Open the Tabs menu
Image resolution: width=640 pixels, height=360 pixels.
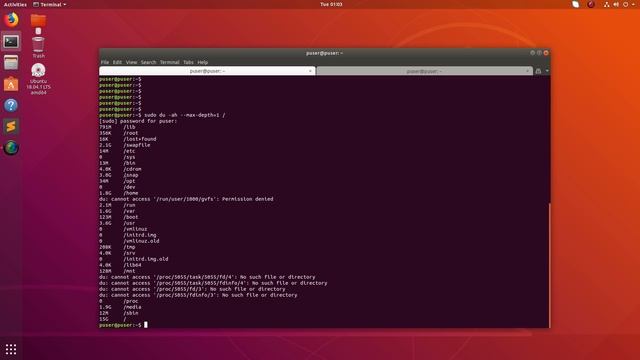tap(188, 62)
